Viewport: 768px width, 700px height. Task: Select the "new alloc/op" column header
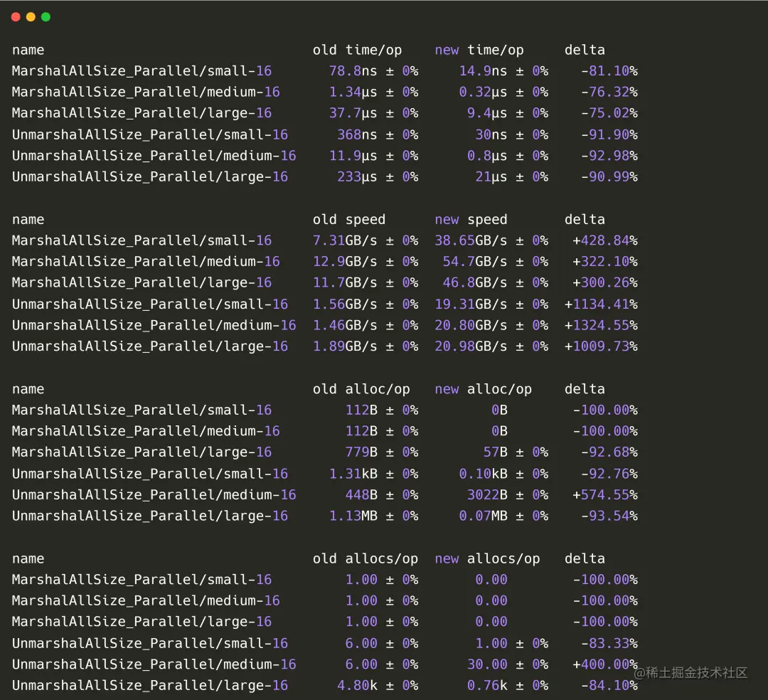coord(483,389)
